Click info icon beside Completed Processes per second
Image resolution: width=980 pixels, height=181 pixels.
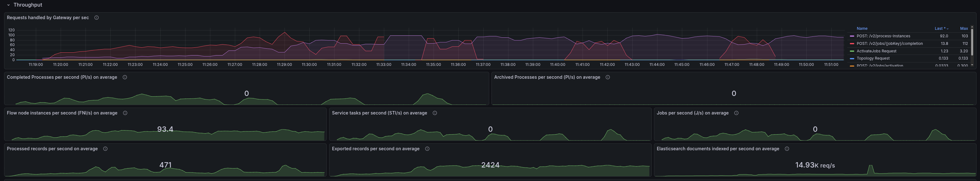(x=125, y=77)
